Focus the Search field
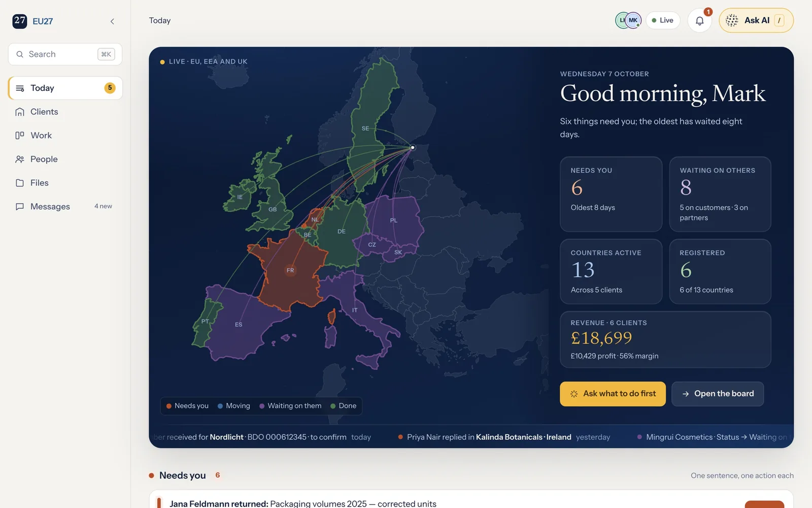This screenshot has height=508, width=812. 65,54
